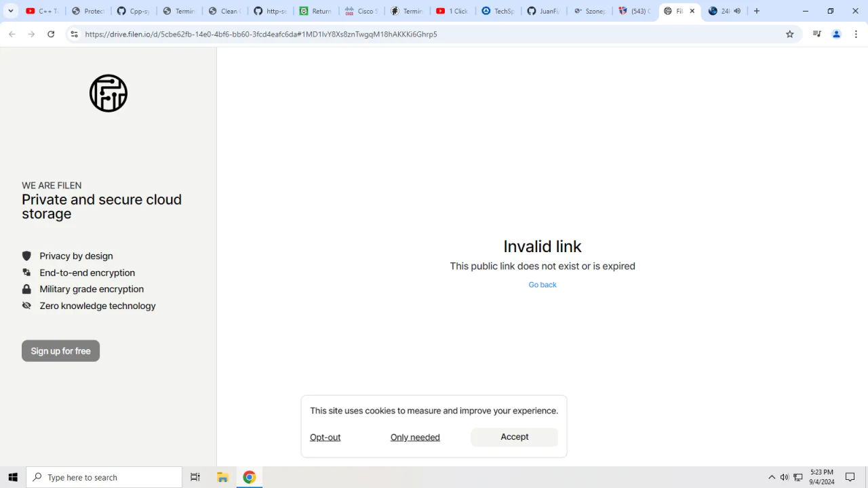Click the browser forward arrow

(x=31, y=34)
